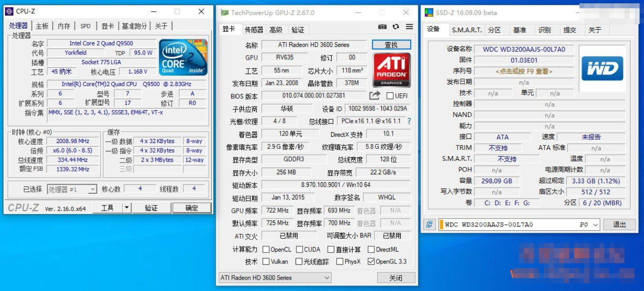Click the Yorkfield codename value

click(x=75, y=53)
